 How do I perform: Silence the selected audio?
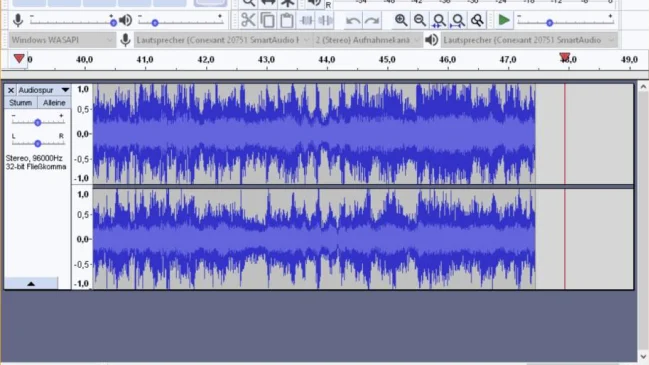(325, 20)
